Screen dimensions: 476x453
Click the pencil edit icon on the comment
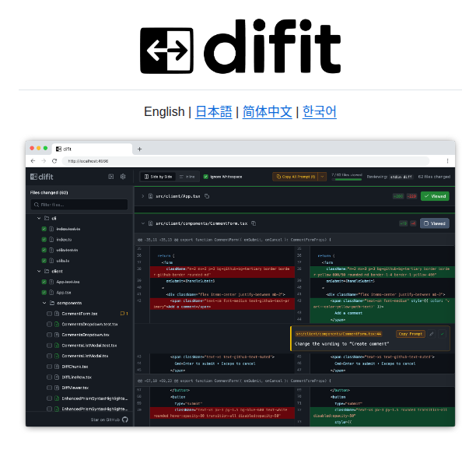click(432, 333)
